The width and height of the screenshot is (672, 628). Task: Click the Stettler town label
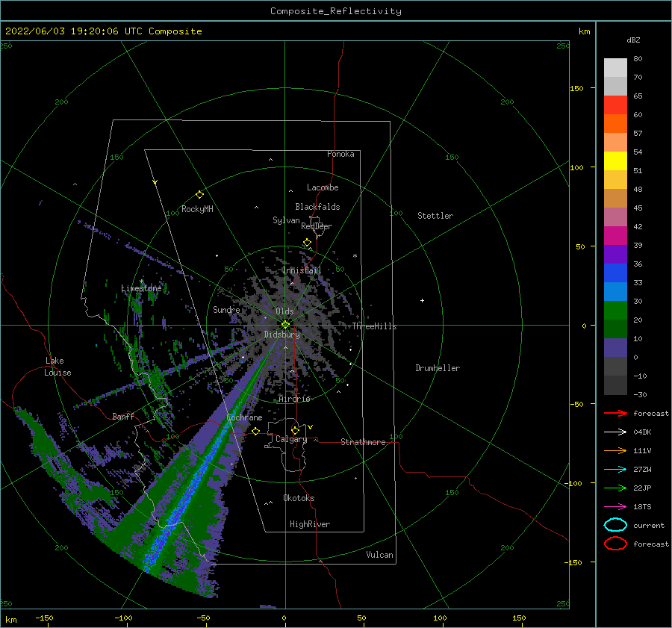coord(435,216)
